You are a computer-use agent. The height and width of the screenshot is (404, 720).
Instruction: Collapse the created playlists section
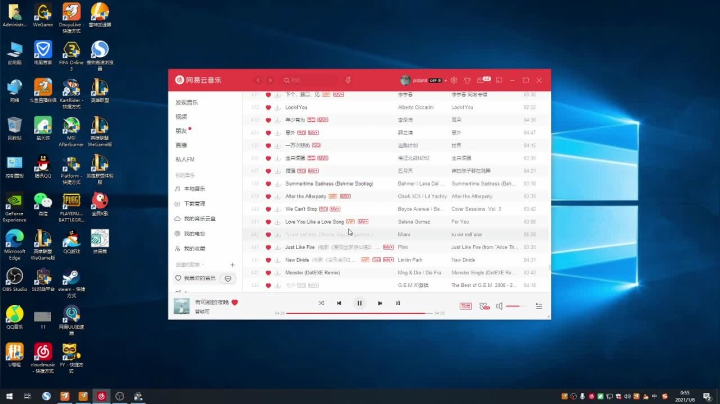(190, 264)
